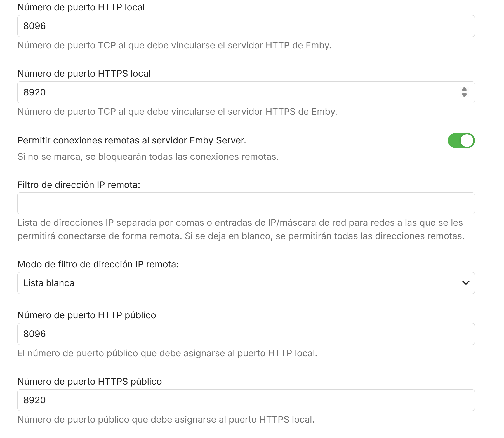The height and width of the screenshot is (438, 504).
Task: Select the public HTTPS port input
Action: (x=246, y=400)
